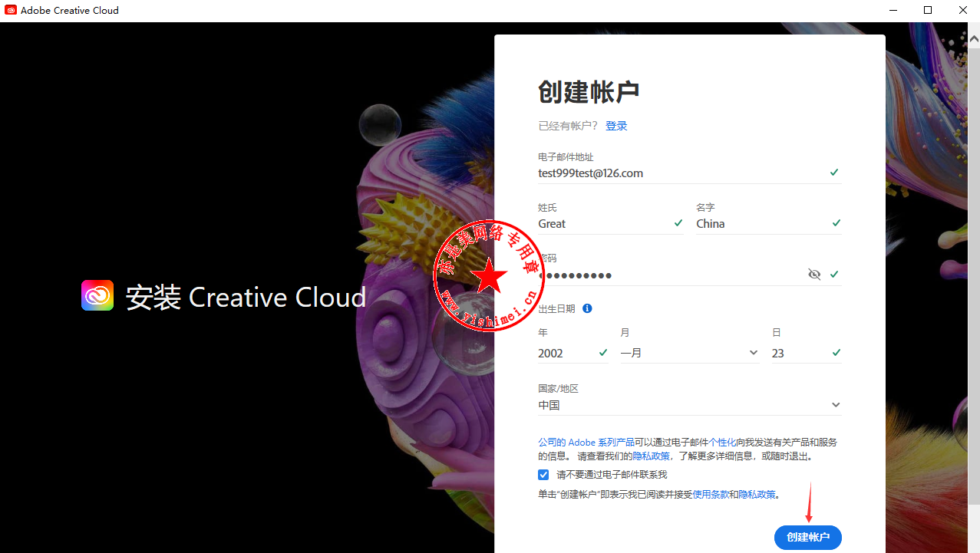Click the 已经有帐户？ text
This screenshot has width=980, height=553.
point(568,126)
